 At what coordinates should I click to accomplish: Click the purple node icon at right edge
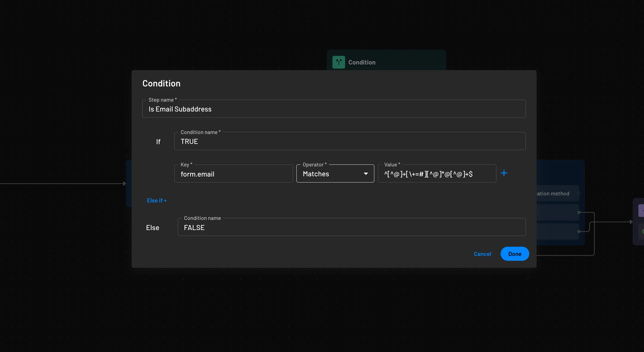pyautogui.click(x=641, y=210)
